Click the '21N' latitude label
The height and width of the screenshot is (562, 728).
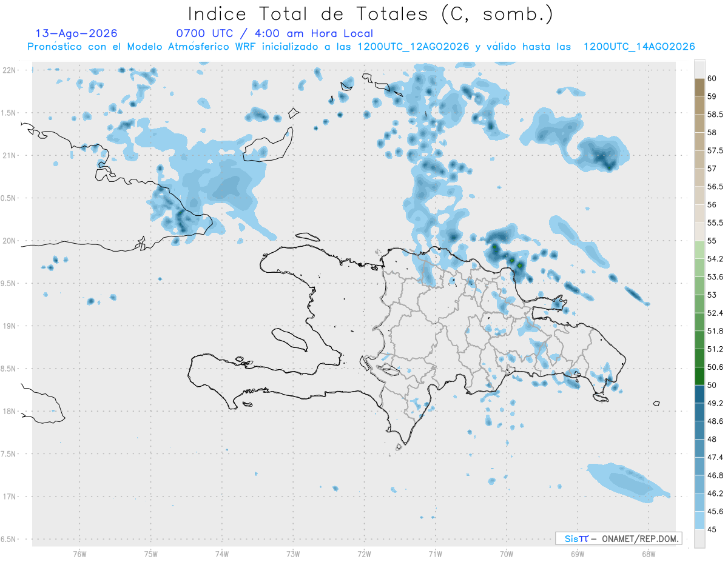[x=10, y=155]
